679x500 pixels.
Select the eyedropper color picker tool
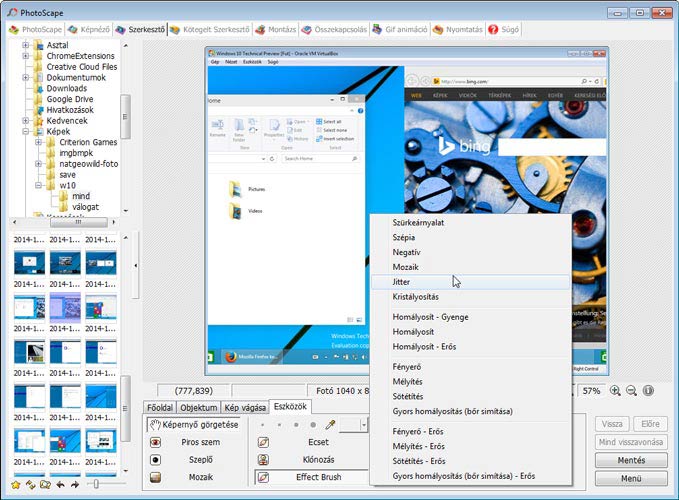[x=330, y=425]
